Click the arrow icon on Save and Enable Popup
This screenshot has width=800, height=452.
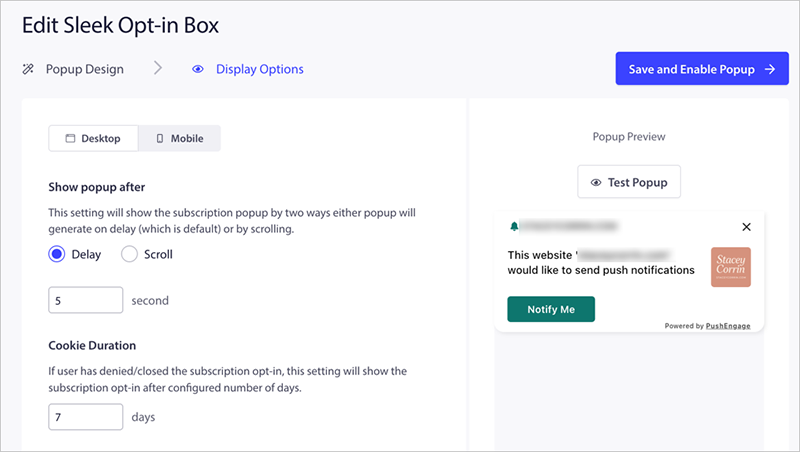click(769, 70)
